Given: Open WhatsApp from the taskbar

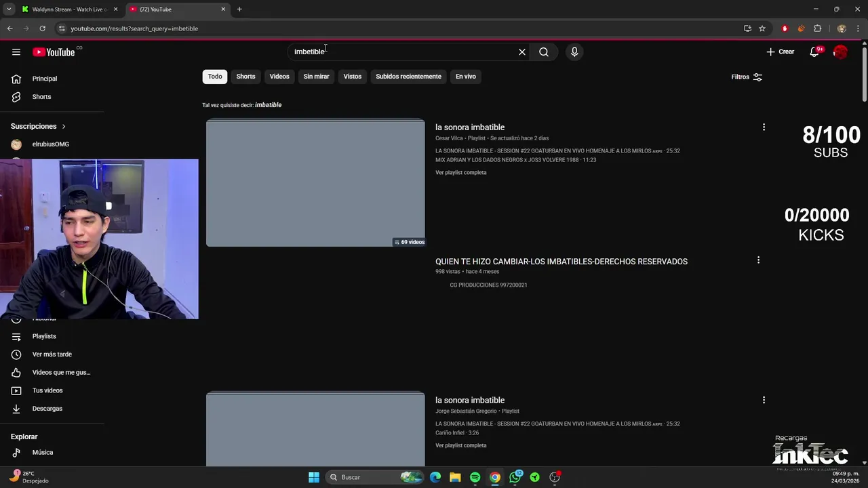Looking at the screenshot, I should coord(515,477).
